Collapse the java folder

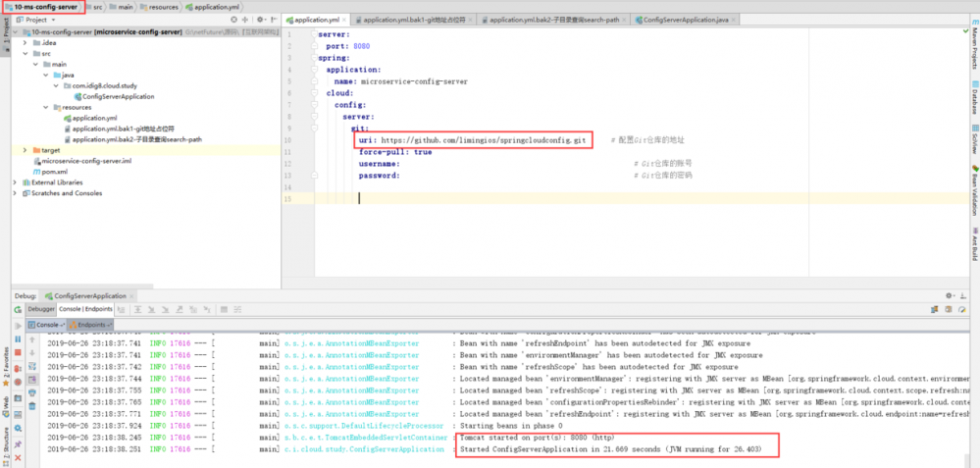point(46,75)
